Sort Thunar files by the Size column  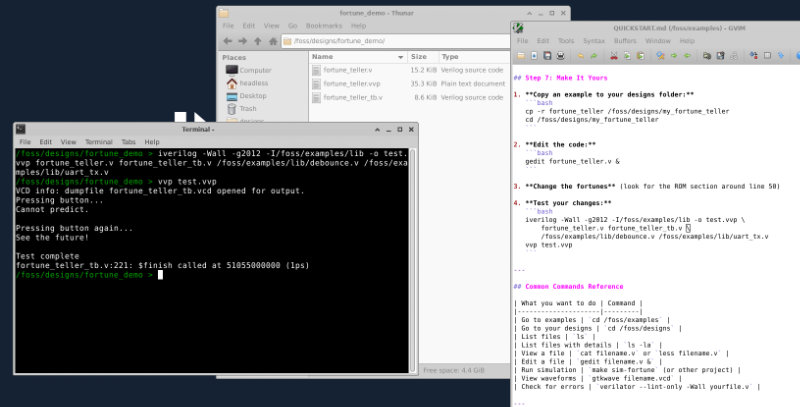point(422,57)
